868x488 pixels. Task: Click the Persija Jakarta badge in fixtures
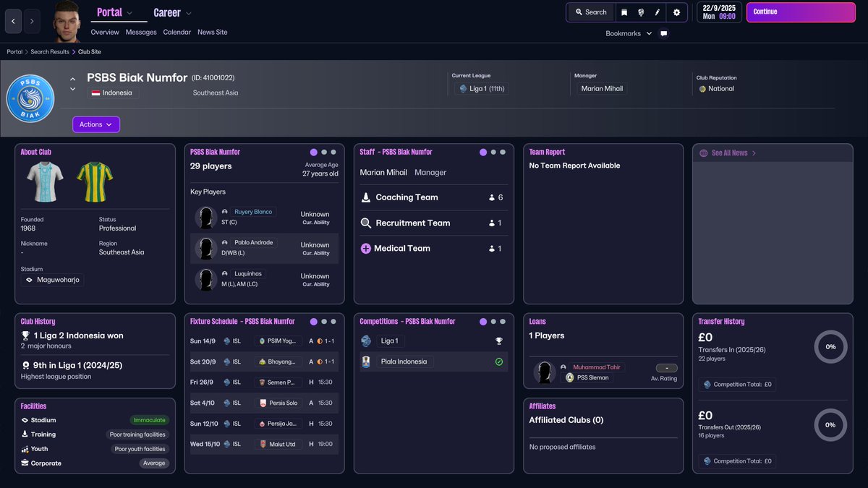coord(262,424)
